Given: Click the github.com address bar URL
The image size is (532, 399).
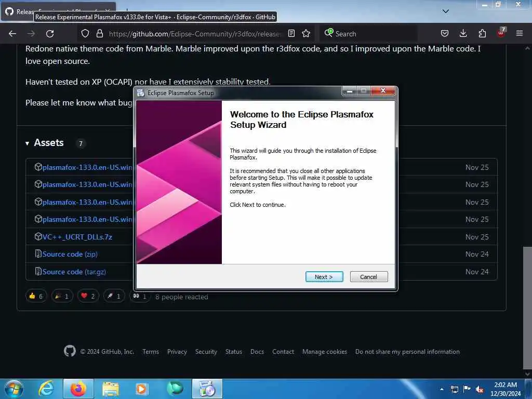Looking at the screenshot, I should point(195,34).
